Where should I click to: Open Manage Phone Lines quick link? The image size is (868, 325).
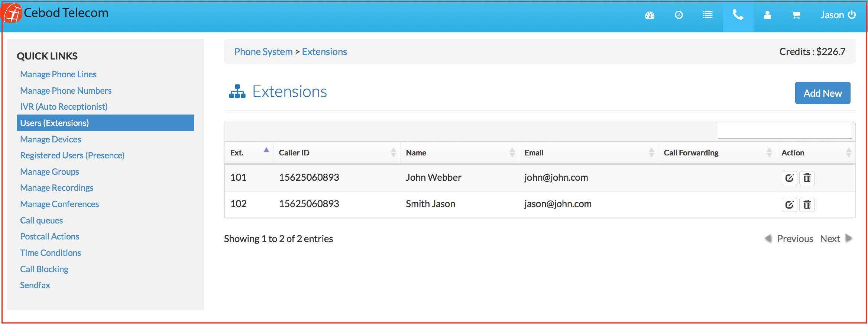pyautogui.click(x=58, y=74)
